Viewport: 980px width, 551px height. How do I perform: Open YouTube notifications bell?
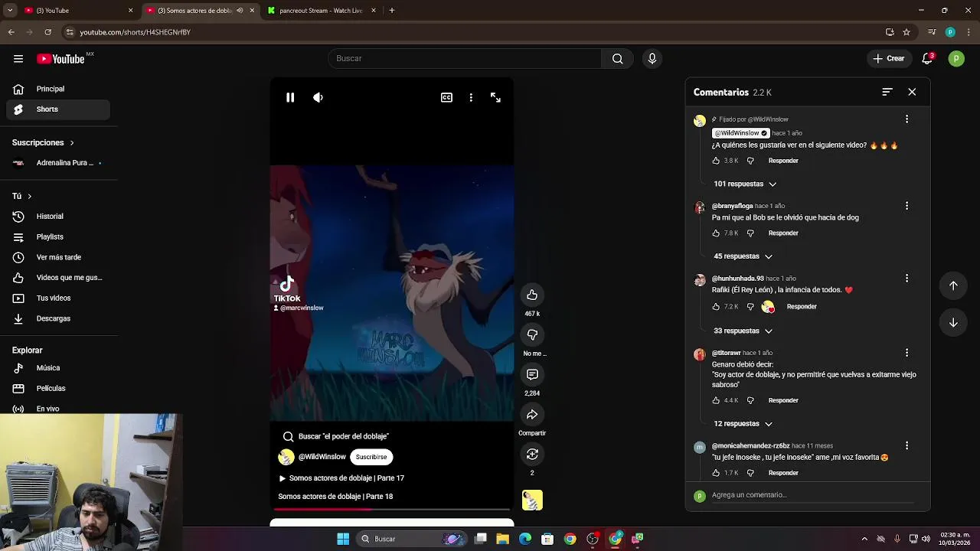pyautogui.click(x=927, y=58)
